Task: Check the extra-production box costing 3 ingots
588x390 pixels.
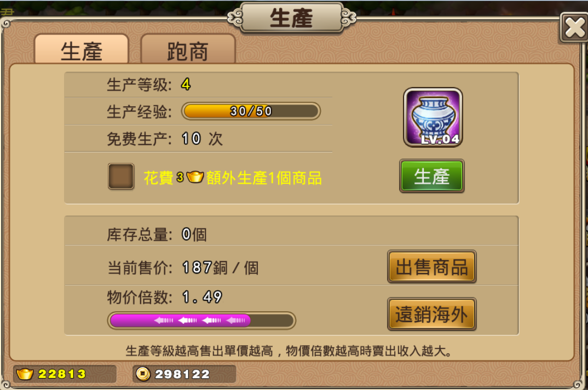Action: (121, 176)
